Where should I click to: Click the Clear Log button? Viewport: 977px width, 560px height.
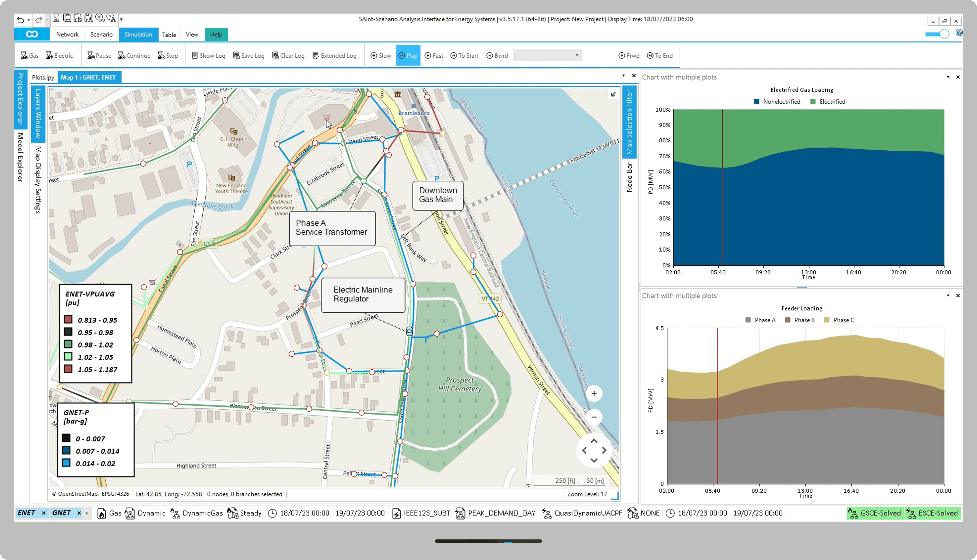pos(288,56)
